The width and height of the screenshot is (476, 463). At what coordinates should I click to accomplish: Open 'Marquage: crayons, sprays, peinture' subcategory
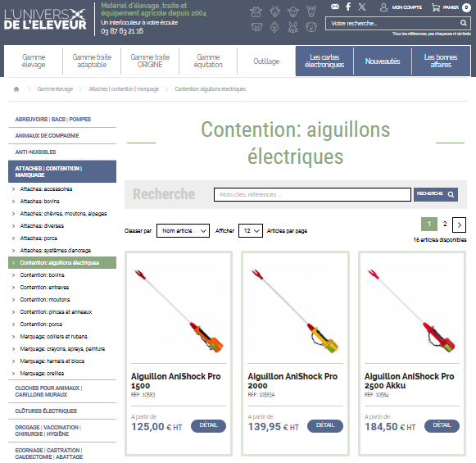point(62,349)
